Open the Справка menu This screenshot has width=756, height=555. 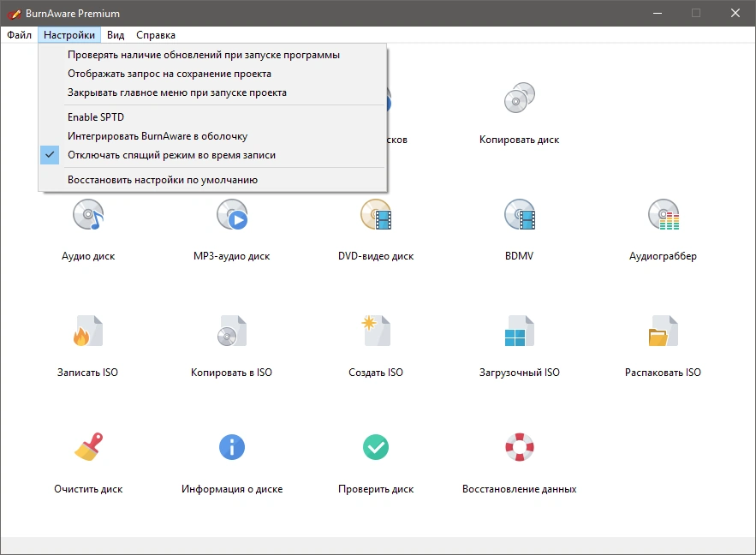tap(156, 35)
